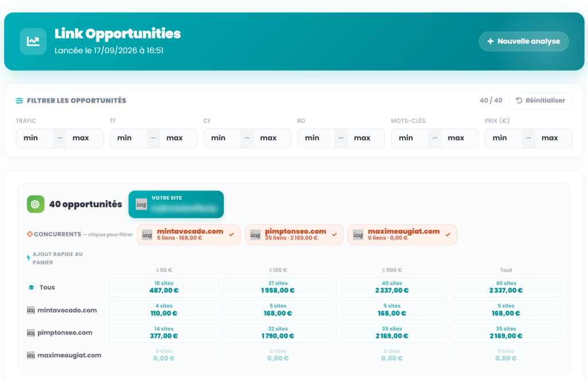The image size is (588, 381).
Task: Click maximeaugiat.com Tout 0 sites cell
Action: coord(506,355)
